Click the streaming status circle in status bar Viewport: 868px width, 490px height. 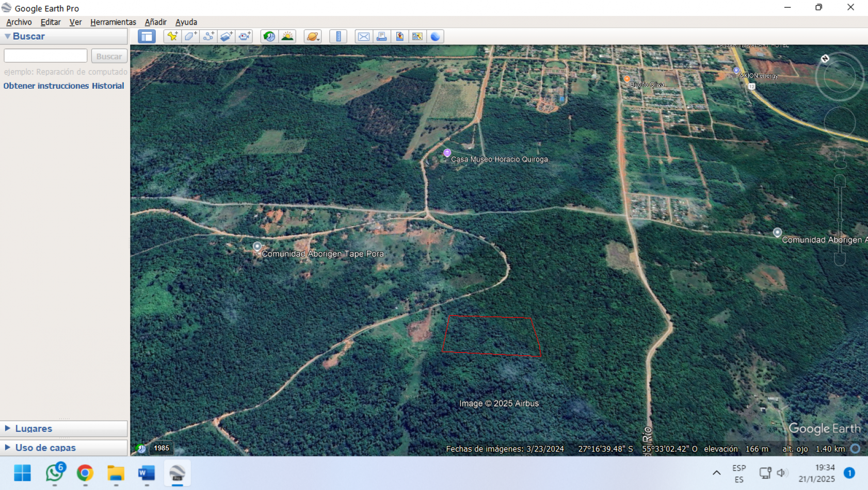pyautogui.click(x=855, y=449)
